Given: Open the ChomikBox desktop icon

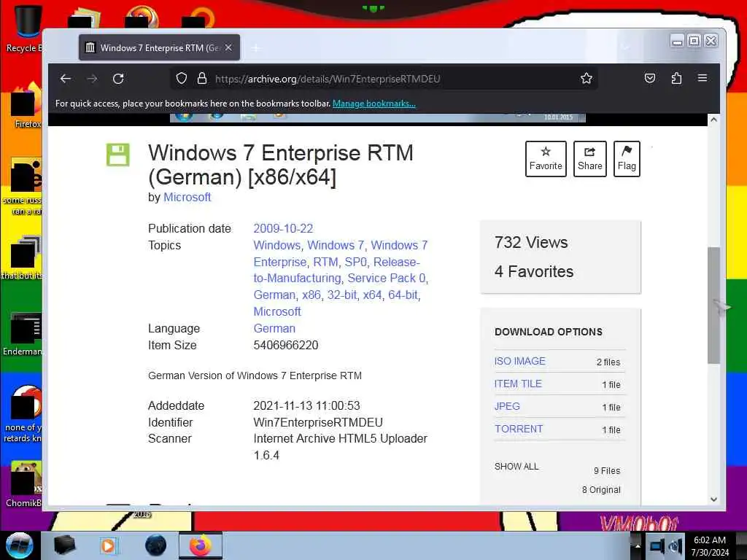Looking at the screenshot, I should click(25, 485).
